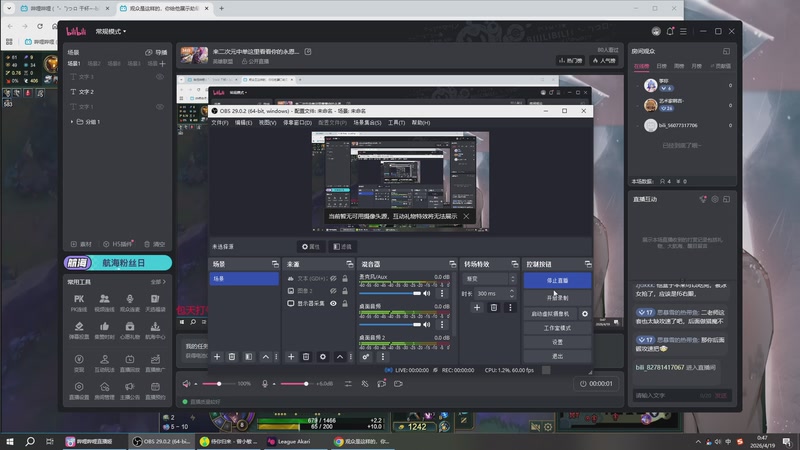The image size is (800, 450).
Task: Click the 直播设置 hexagon settings icon
Action: (x=79, y=387)
